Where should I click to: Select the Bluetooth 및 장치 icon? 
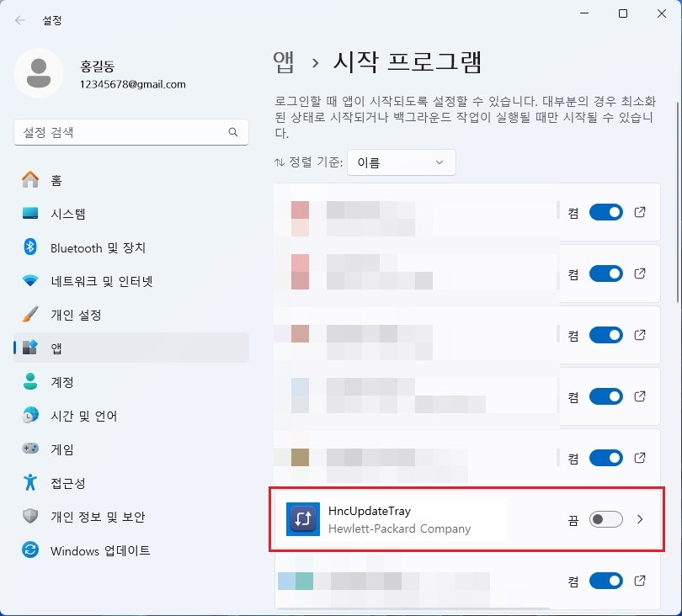click(x=30, y=247)
